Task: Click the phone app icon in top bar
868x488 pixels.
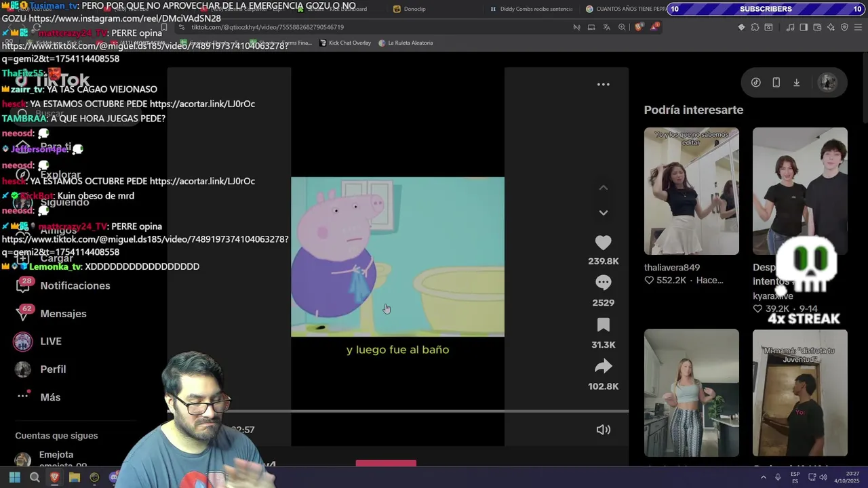Action: coord(776,83)
